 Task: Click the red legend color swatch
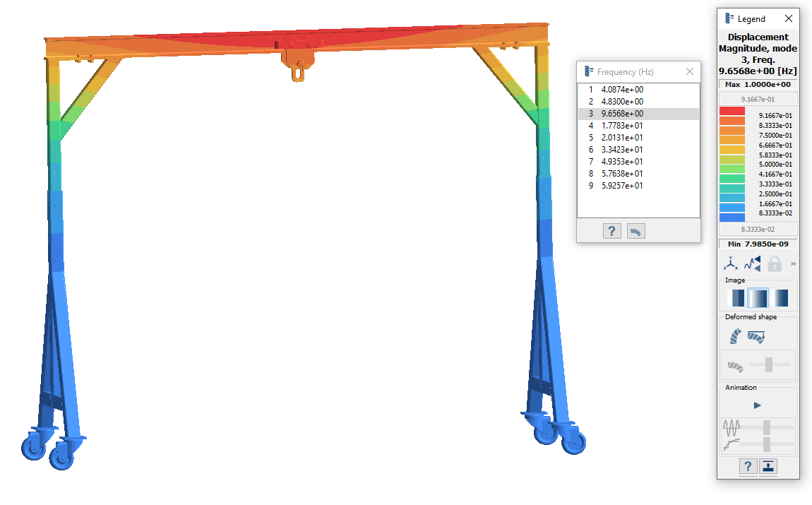732,111
